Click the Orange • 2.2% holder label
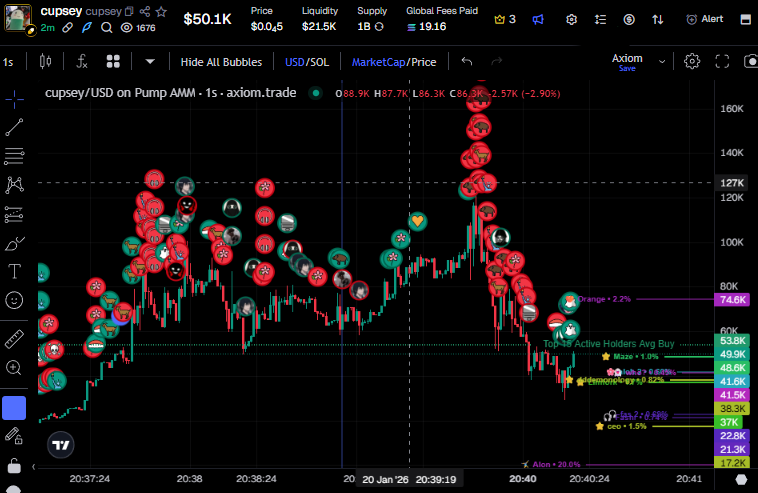 click(604, 299)
